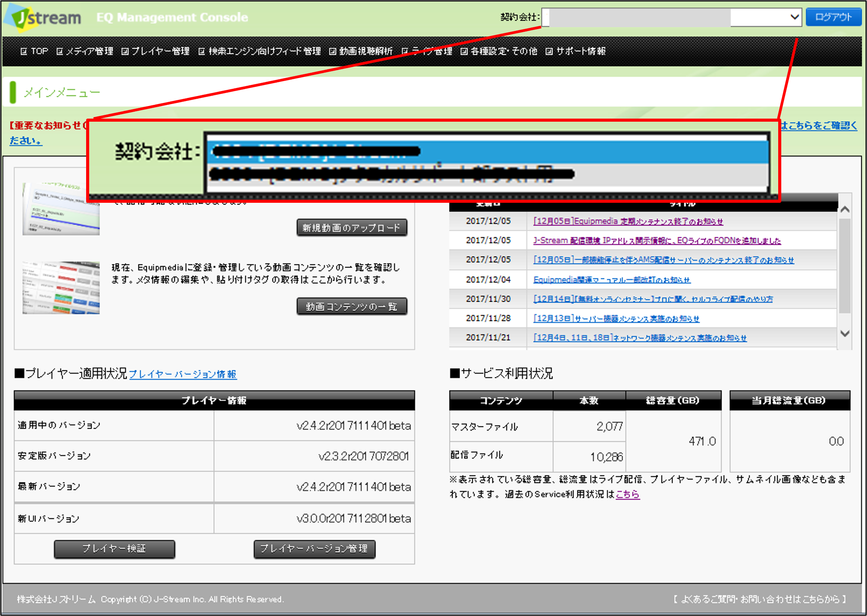867x616 pixels.
Task: Click the upload file list thumbnail
Action: (61, 209)
